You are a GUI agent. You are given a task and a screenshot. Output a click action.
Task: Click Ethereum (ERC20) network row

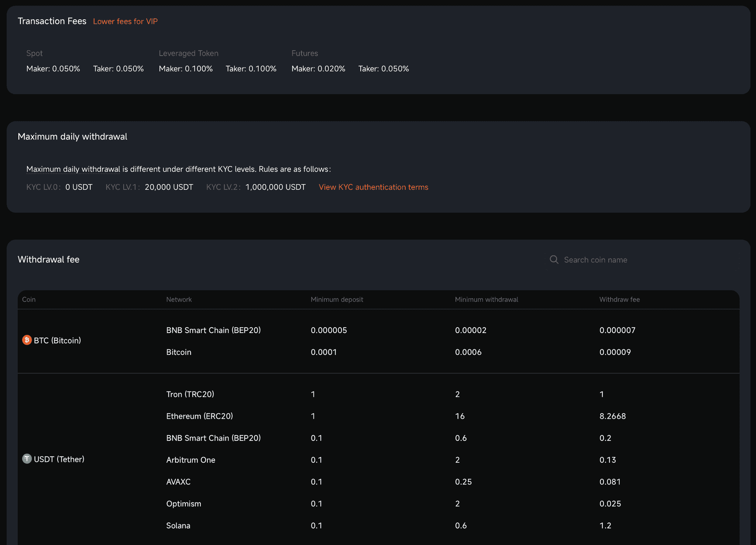[200, 416]
